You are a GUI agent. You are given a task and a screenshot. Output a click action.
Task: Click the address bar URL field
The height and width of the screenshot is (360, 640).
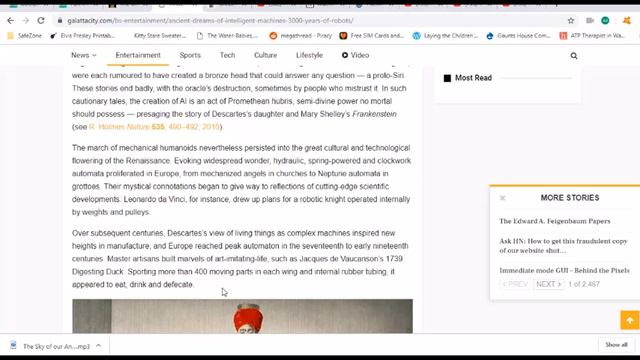310,20
